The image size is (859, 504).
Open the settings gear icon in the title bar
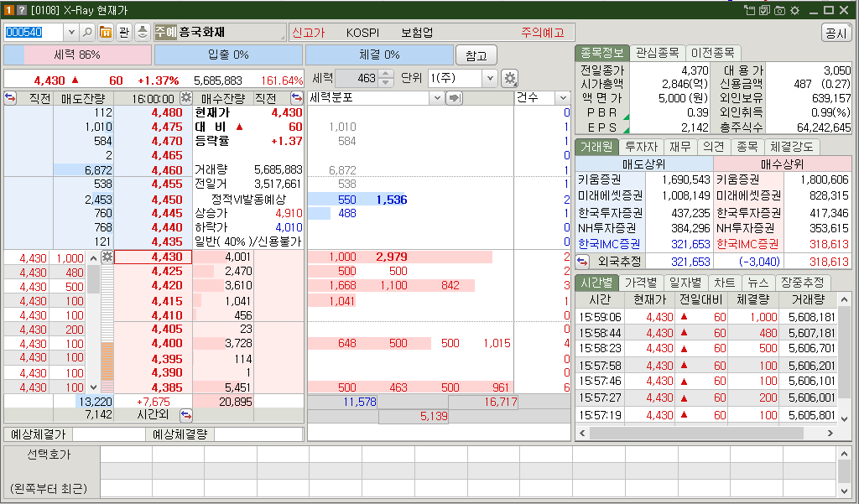794,10
